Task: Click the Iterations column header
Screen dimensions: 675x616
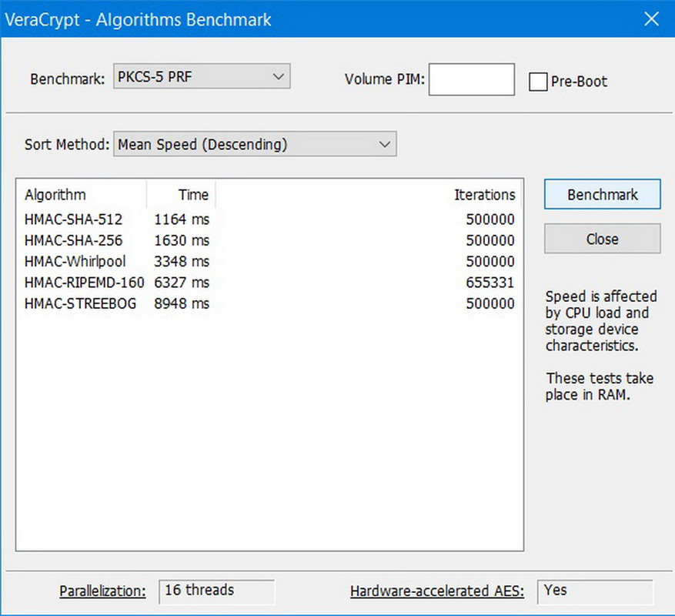Action: pyautogui.click(x=369, y=195)
